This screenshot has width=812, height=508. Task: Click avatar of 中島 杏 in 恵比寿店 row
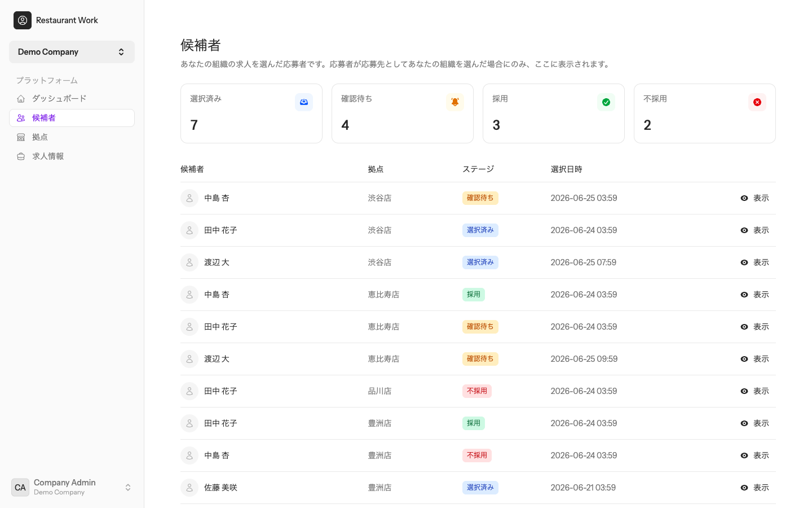(189, 295)
